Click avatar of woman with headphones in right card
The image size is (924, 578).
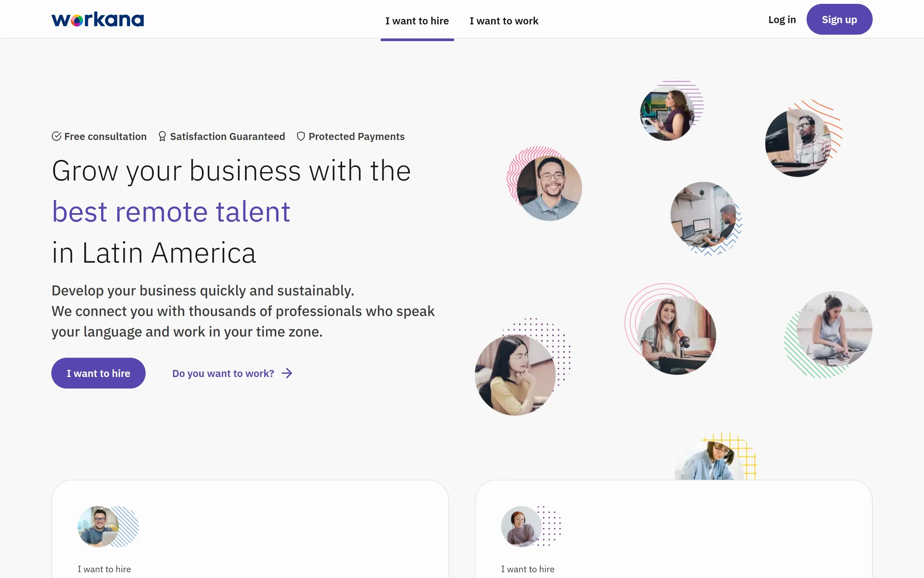pos(522,527)
